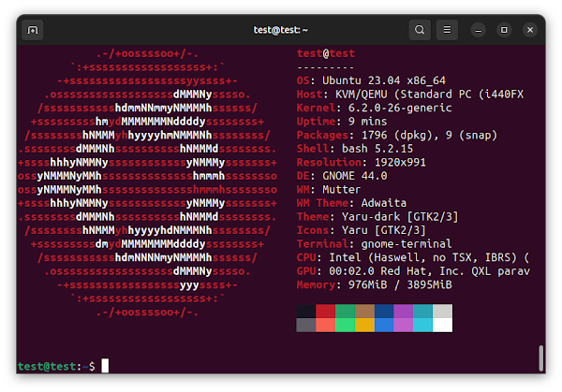Click the light gray color block
The height and width of the screenshot is (392, 562).
click(x=443, y=312)
